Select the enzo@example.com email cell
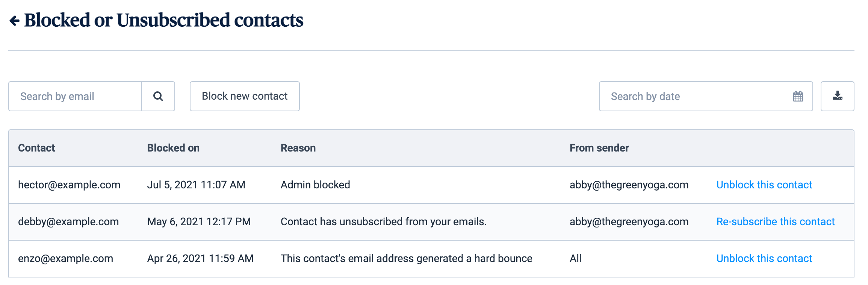868x285 pixels. coord(65,259)
